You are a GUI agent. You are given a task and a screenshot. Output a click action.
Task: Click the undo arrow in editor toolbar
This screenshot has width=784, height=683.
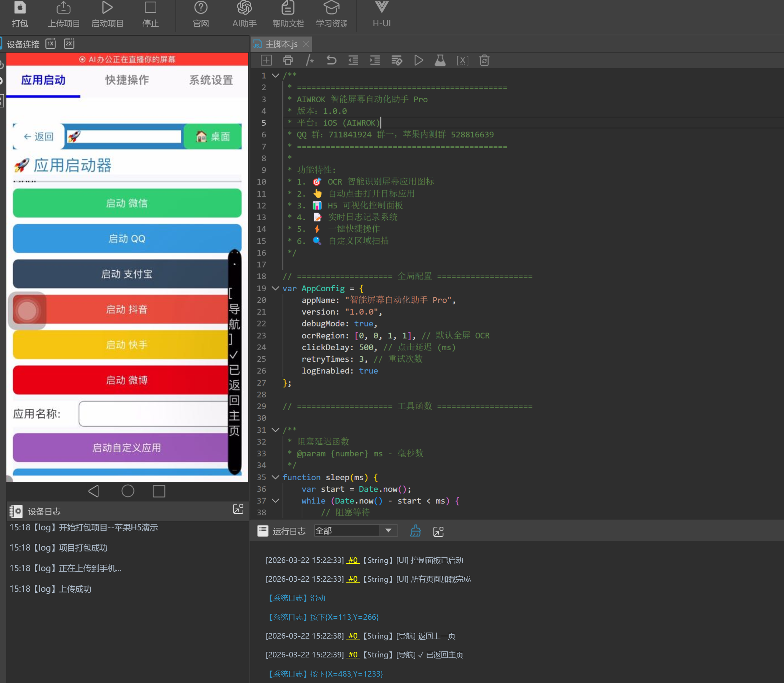click(x=331, y=60)
